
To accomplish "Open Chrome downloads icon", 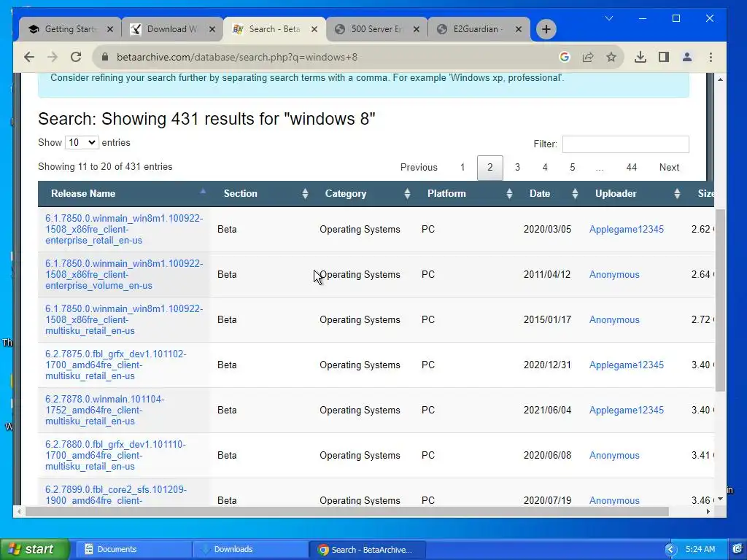I will (x=640, y=57).
